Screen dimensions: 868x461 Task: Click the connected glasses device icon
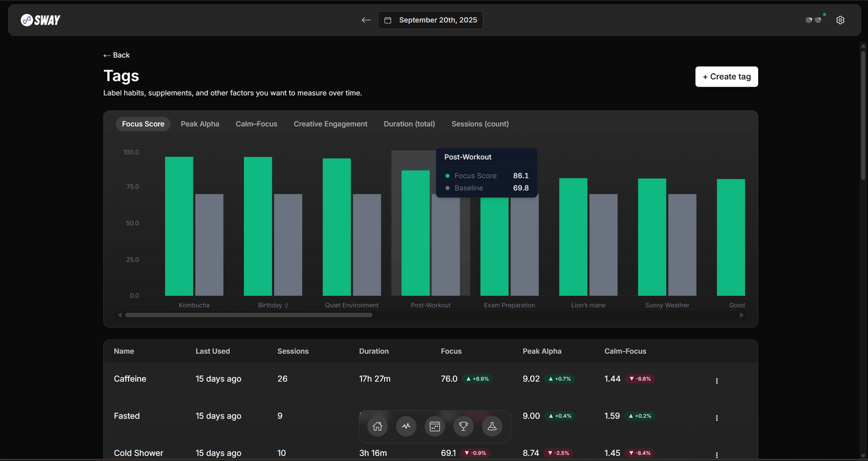(813, 20)
